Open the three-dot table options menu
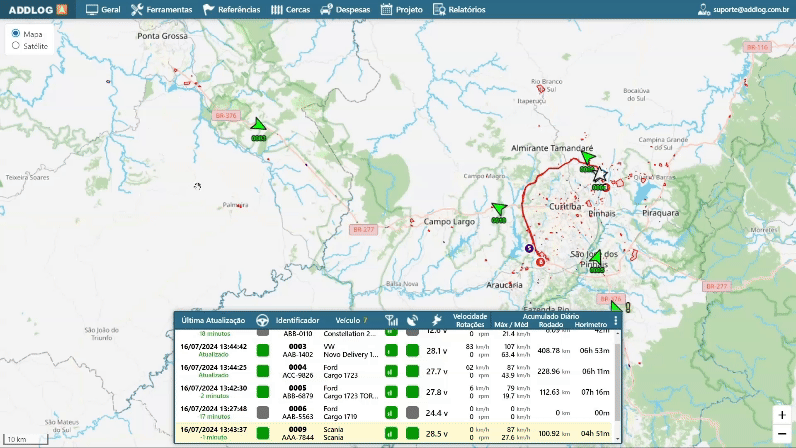 coord(615,321)
